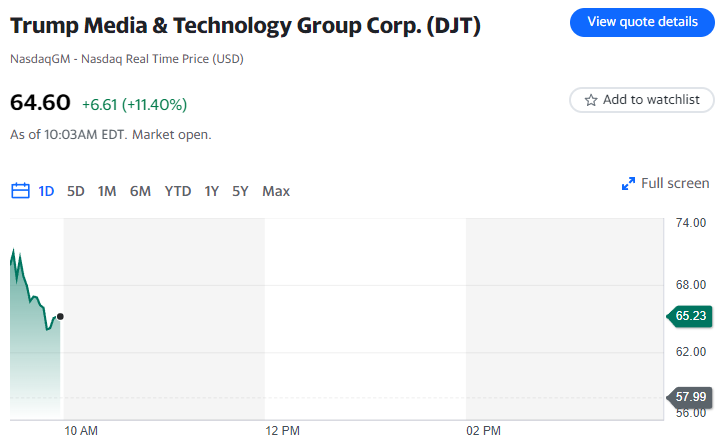The image size is (723, 443).
Task: View the 5Y chart range
Action: 240,191
